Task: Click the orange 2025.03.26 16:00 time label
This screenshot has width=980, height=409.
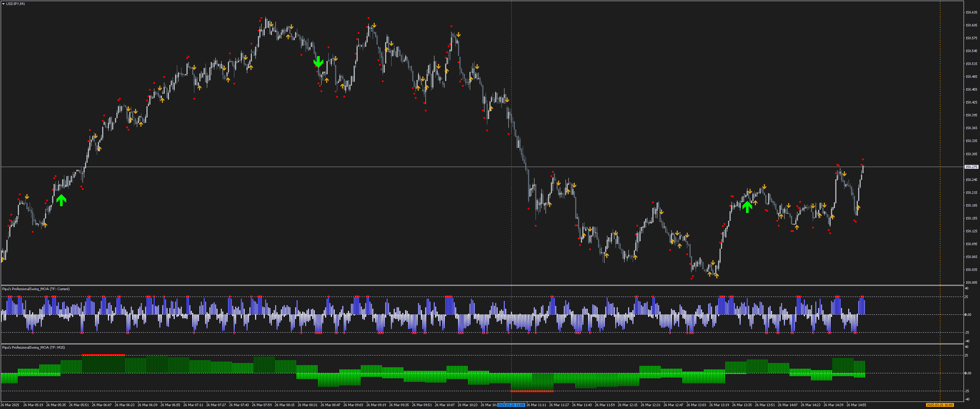Action: [939, 405]
